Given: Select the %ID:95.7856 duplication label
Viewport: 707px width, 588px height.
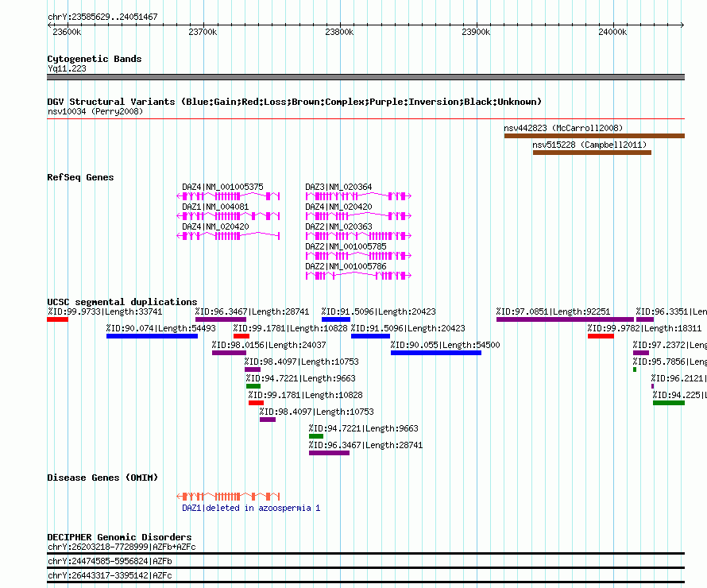Looking at the screenshot, I should point(670,362).
